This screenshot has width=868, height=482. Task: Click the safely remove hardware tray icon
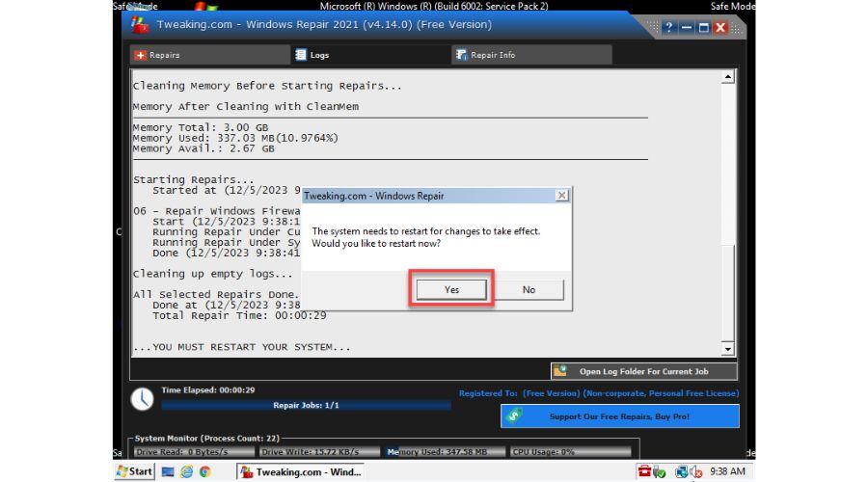click(x=659, y=472)
